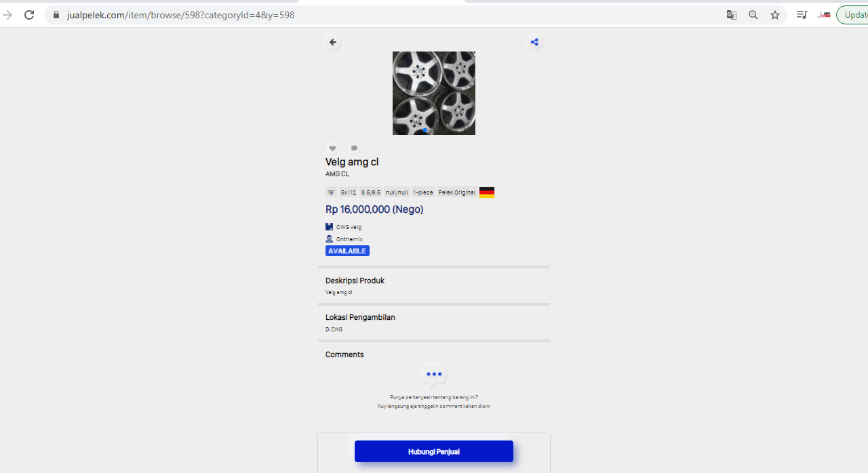Click the AVAILABLE status badge
The image size is (868, 473).
pyautogui.click(x=347, y=251)
